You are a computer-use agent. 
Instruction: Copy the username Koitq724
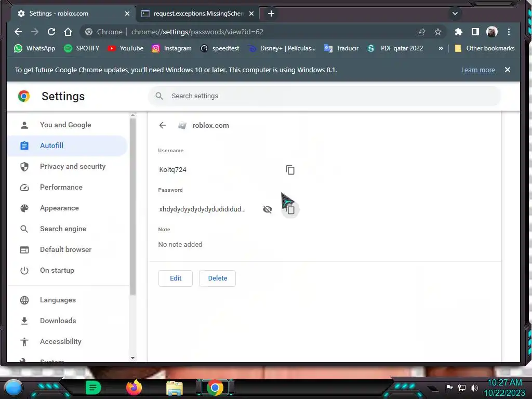click(290, 170)
